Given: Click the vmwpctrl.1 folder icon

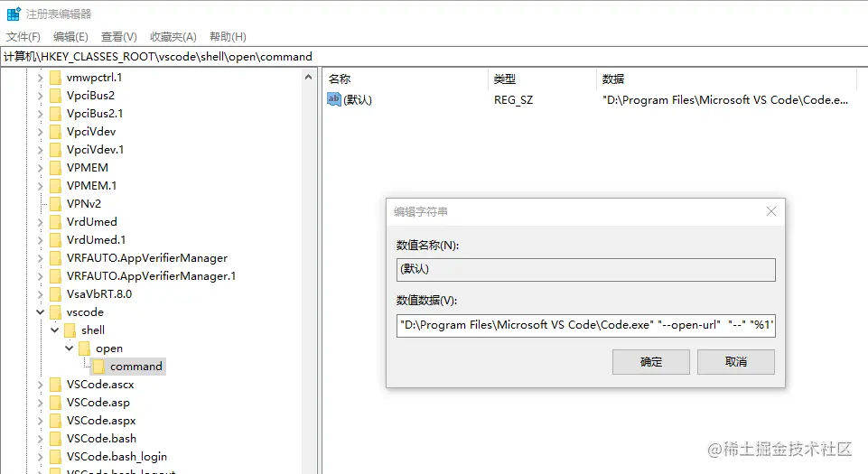Looking at the screenshot, I should coord(55,78).
